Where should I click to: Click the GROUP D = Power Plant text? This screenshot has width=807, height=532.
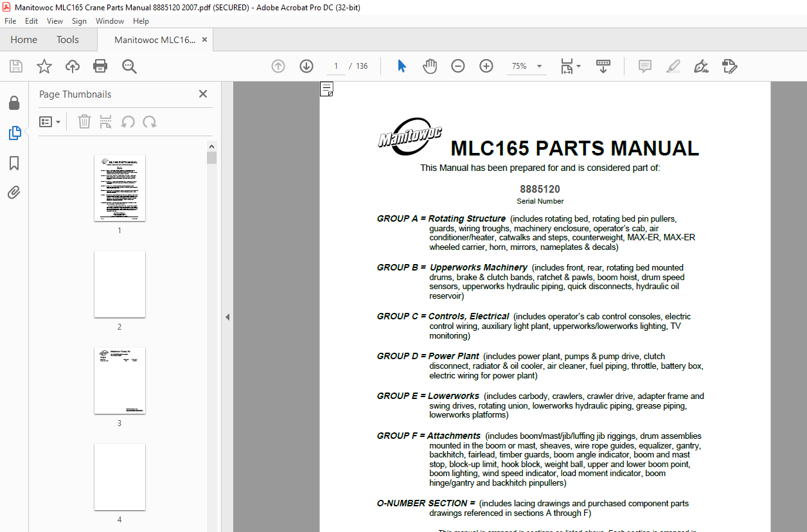pyautogui.click(x=428, y=356)
